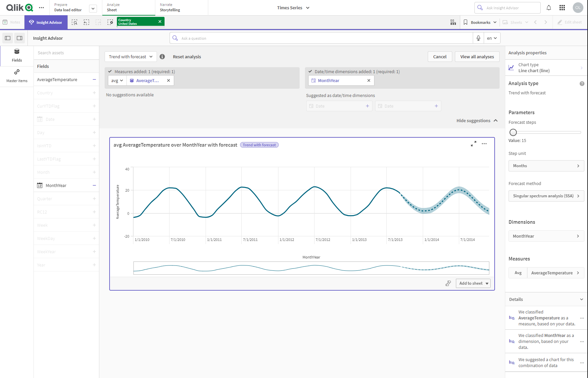Click the notifications bell icon
588x378 pixels.
click(x=549, y=8)
